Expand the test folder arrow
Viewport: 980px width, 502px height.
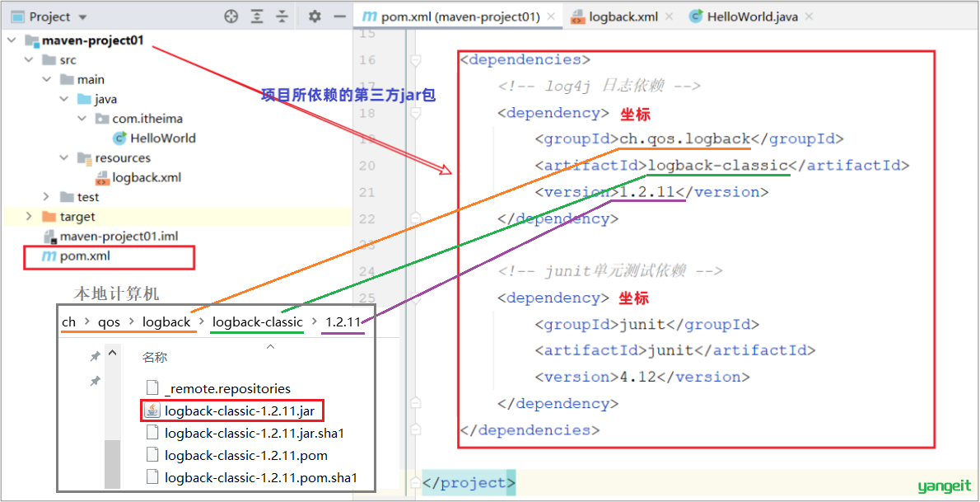click(x=46, y=196)
